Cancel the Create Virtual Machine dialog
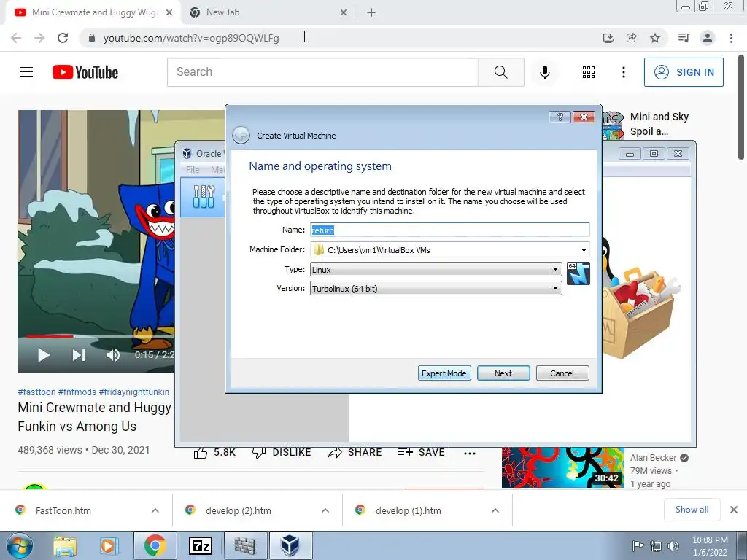Image resolution: width=747 pixels, height=560 pixels. [x=562, y=373]
